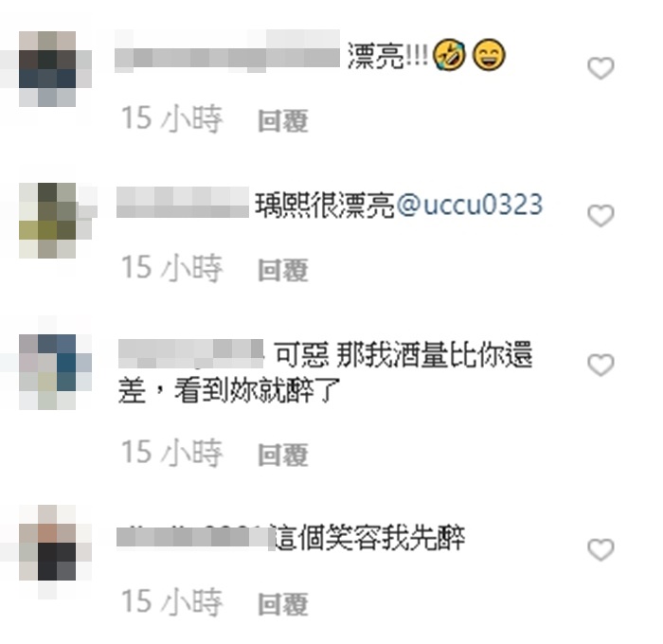Like the 瑀熙很漂亮 comment heart icon
The height and width of the screenshot is (644, 663).
click(x=600, y=216)
